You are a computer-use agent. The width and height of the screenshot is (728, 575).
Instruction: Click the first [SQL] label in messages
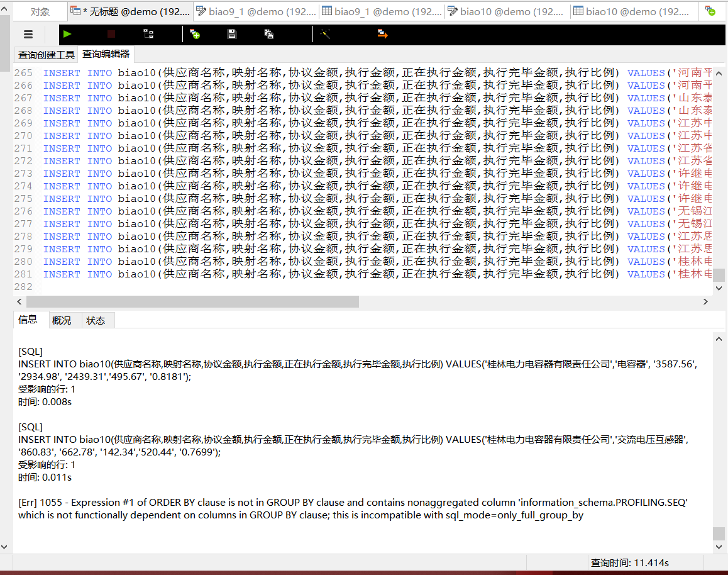tap(30, 352)
